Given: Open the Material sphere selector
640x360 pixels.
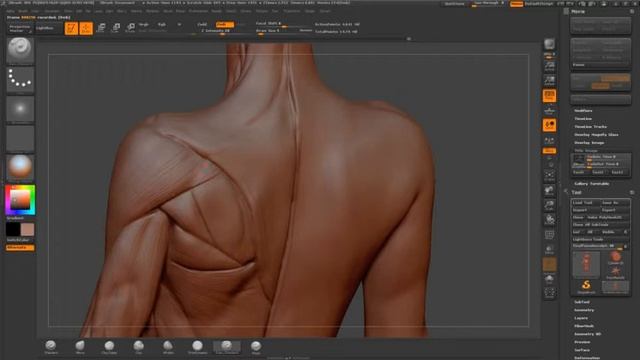Looking at the screenshot, I should click(x=20, y=168).
